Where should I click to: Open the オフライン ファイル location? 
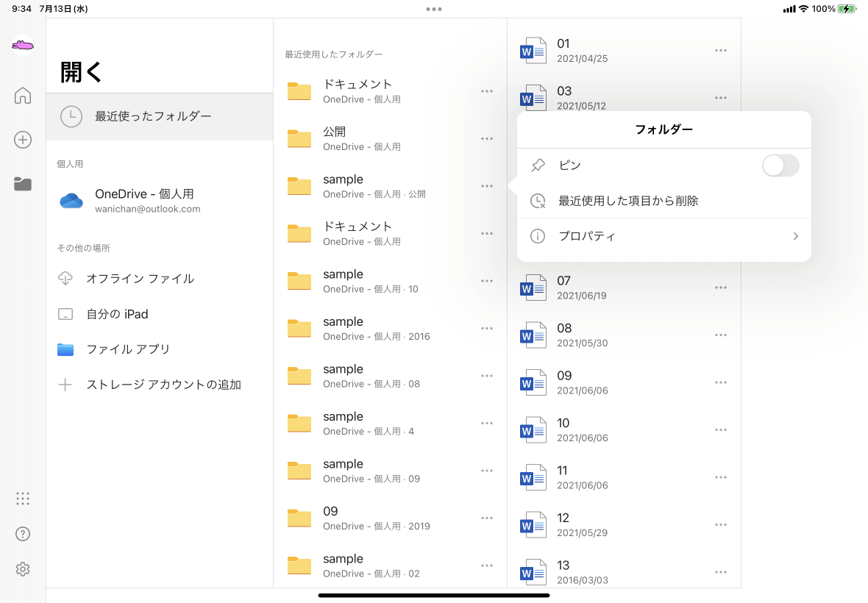point(140,279)
